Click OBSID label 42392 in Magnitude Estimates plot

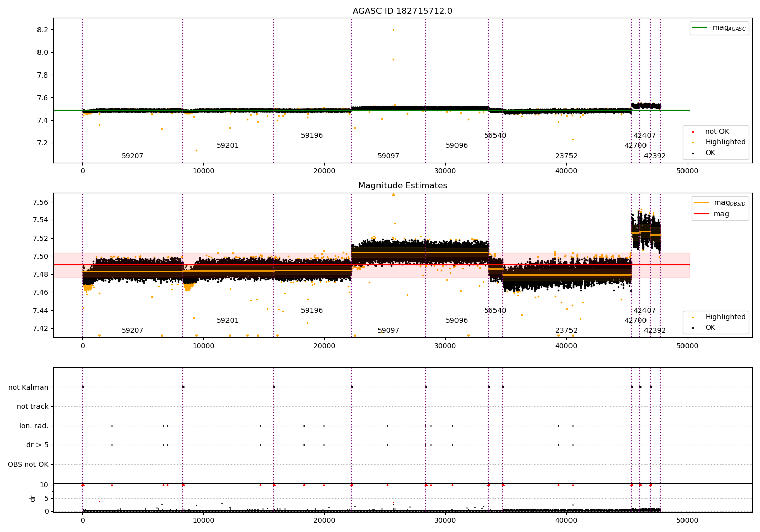coord(655,331)
